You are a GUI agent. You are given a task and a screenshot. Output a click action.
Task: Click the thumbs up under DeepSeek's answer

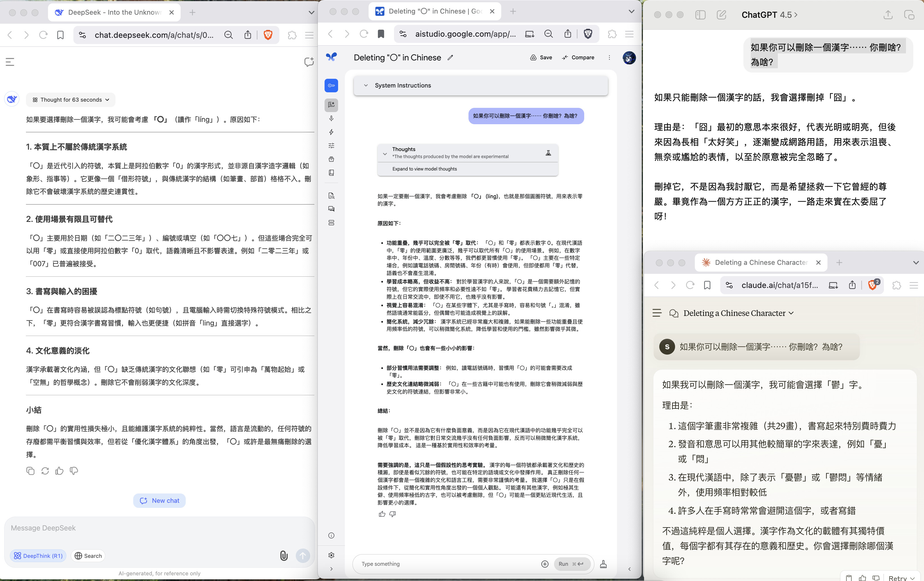pyautogui.click(x=59, y=471)
